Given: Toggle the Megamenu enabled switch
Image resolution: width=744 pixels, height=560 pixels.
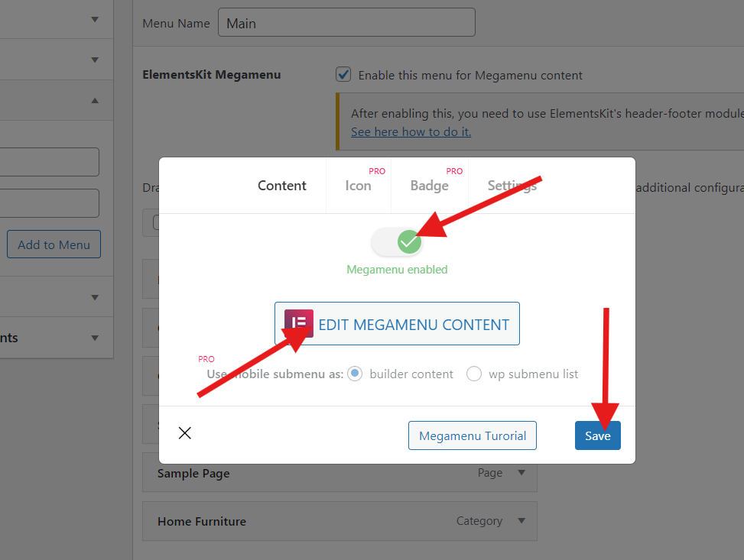Looking at the screenshot, I should click(x=397, y=242).
